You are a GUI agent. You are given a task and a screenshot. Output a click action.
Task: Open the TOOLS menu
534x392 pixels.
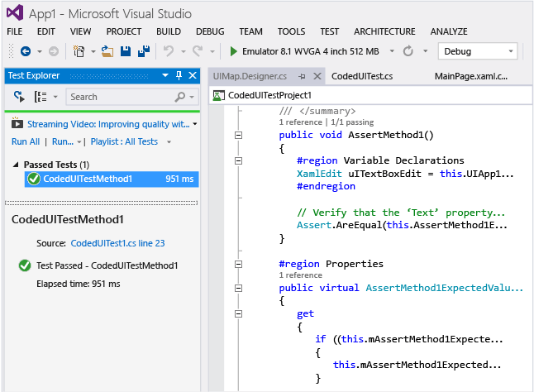coord(291,31)
